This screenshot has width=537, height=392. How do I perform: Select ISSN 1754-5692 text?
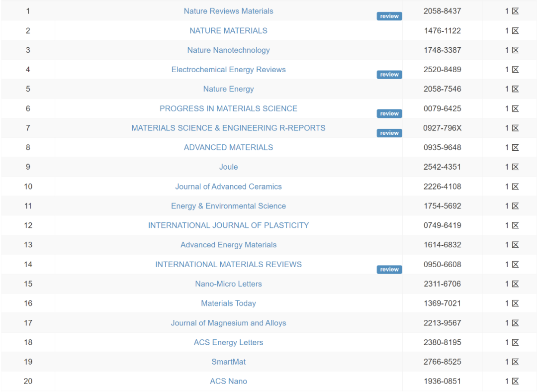(x=442, y=206)
